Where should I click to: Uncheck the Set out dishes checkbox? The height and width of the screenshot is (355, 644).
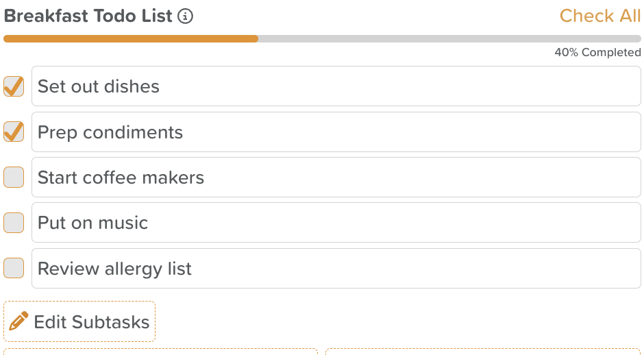[14, 86]
